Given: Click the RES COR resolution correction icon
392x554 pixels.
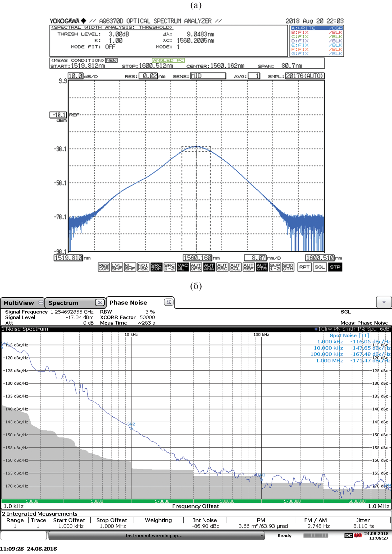Looking at the screenshot, I should 104,267.
